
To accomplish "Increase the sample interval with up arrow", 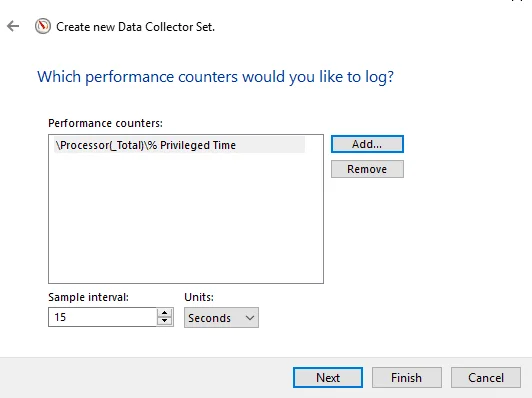I will click(165, 313).
